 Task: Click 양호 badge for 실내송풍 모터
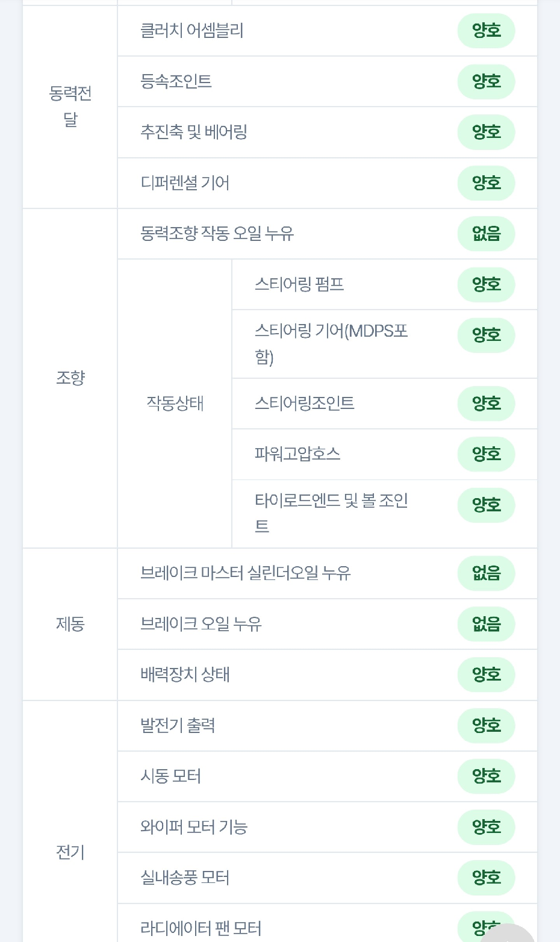point(486,878)
